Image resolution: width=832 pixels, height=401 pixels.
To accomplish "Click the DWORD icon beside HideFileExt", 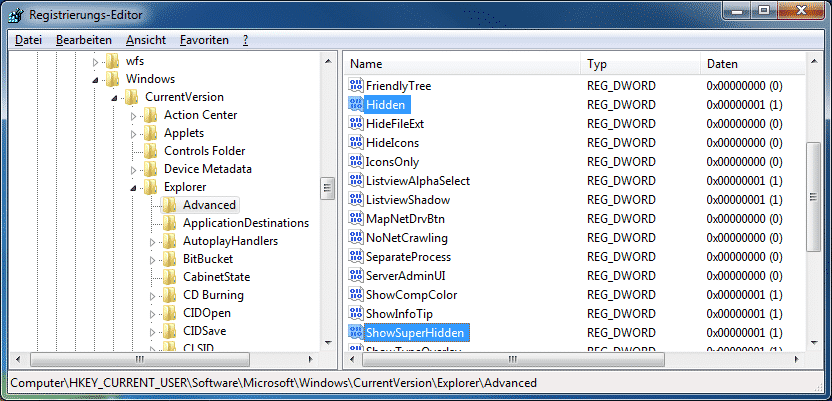I will (x=356, y=124).
